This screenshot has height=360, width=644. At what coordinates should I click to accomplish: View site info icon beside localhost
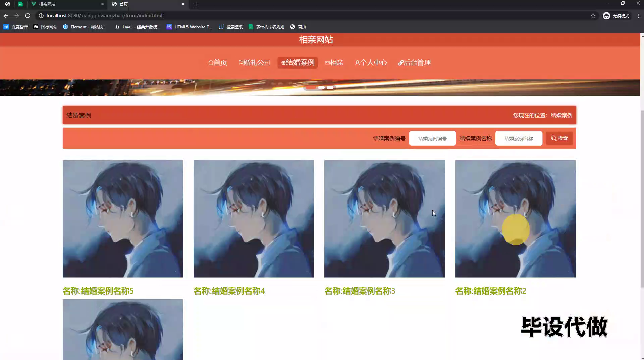pyautogui.click(x=41, y=16)
